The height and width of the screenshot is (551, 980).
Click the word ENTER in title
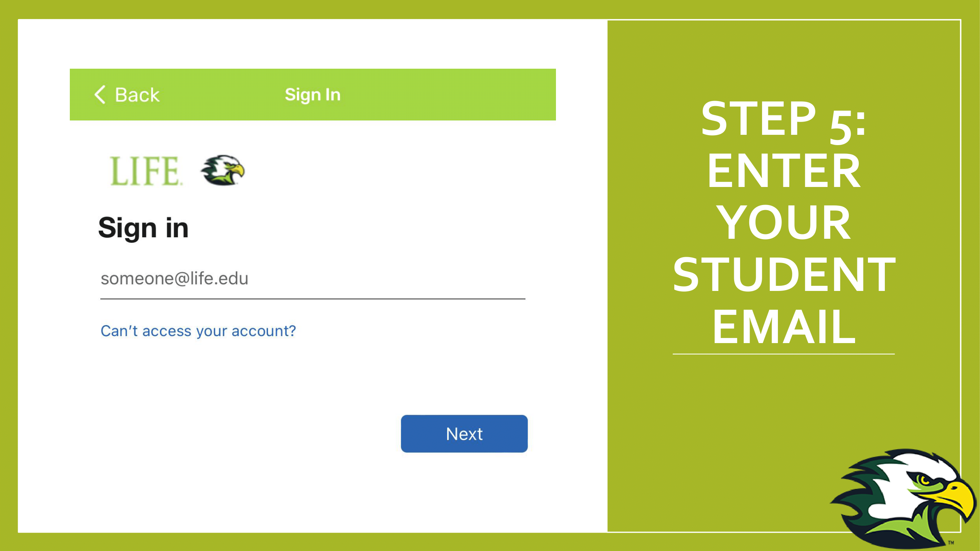[x=784, y=170]
